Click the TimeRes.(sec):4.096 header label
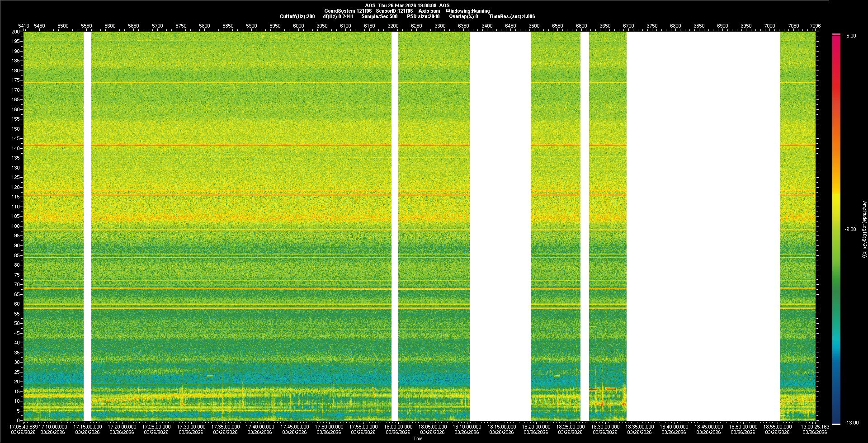 pyautogui.click(x=512, y=16)
